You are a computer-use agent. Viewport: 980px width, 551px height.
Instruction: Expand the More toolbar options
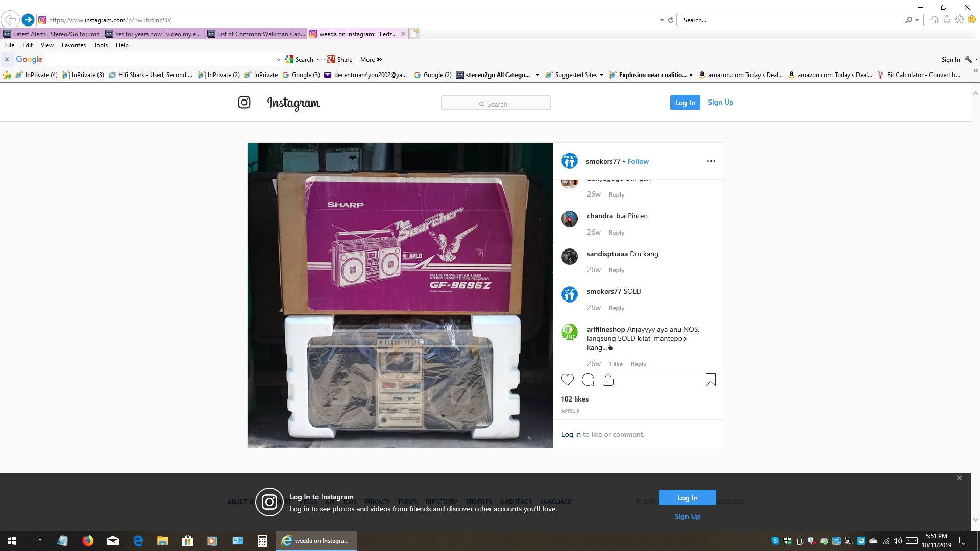(371, 60)
